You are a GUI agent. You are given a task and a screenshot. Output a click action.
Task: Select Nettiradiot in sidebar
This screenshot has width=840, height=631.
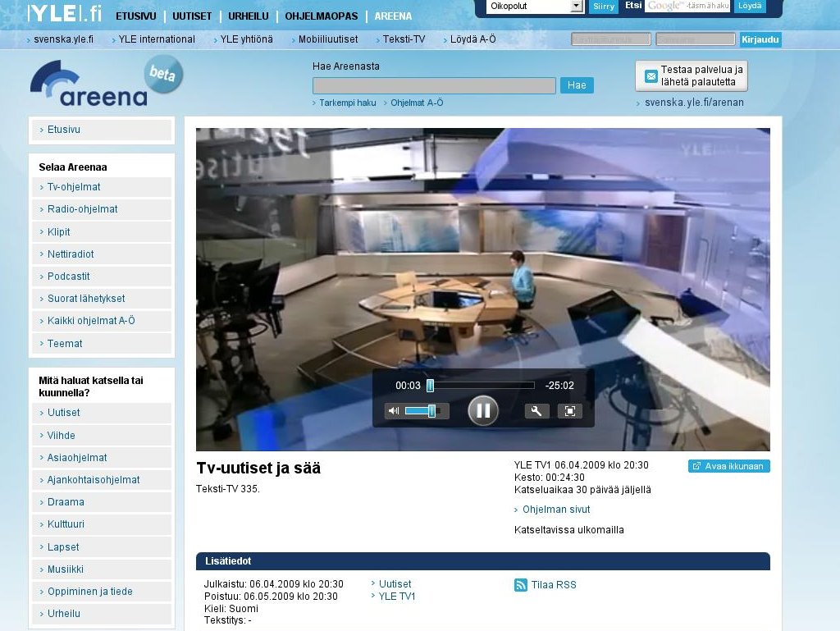click(x=102, y=254)
